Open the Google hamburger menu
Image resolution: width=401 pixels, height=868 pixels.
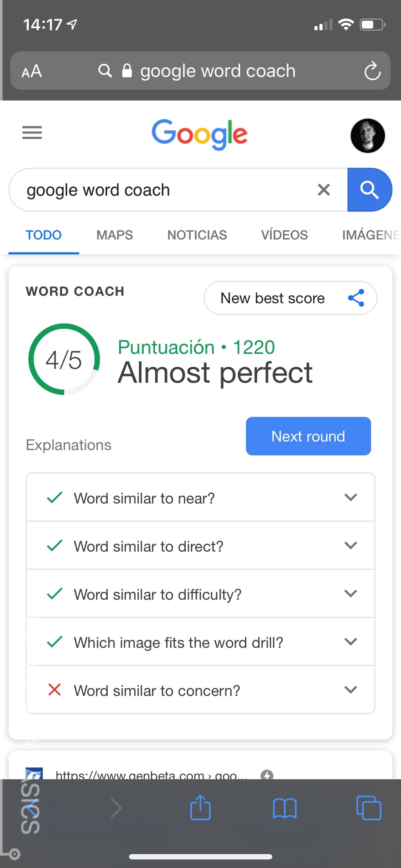pyautogui.click(x=32, y=133)
